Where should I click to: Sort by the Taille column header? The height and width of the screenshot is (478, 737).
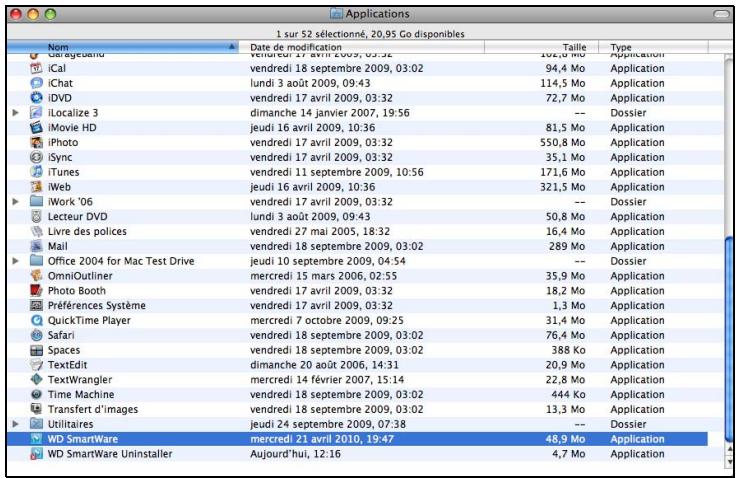point(541,47)
